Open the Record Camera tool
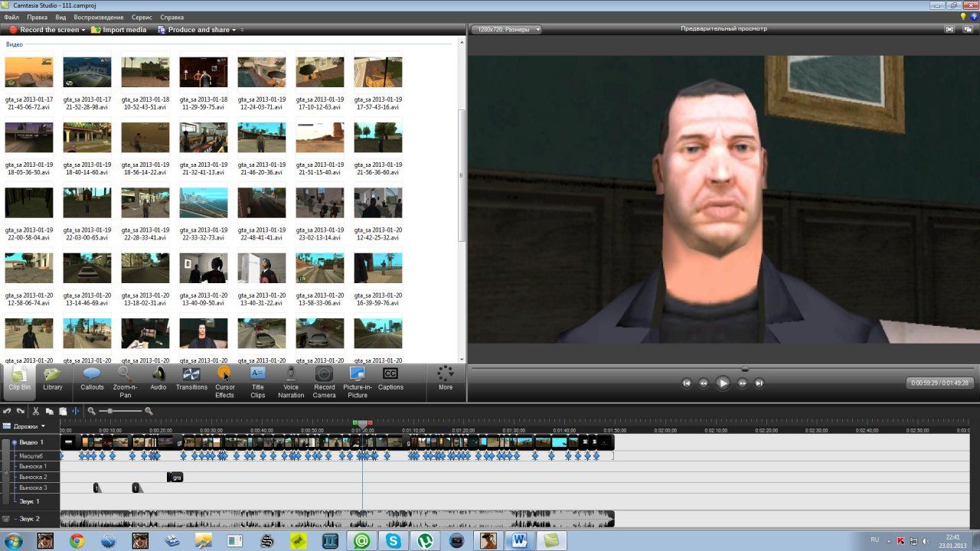This screenshot has height=551, width=980. click(325, 381)
